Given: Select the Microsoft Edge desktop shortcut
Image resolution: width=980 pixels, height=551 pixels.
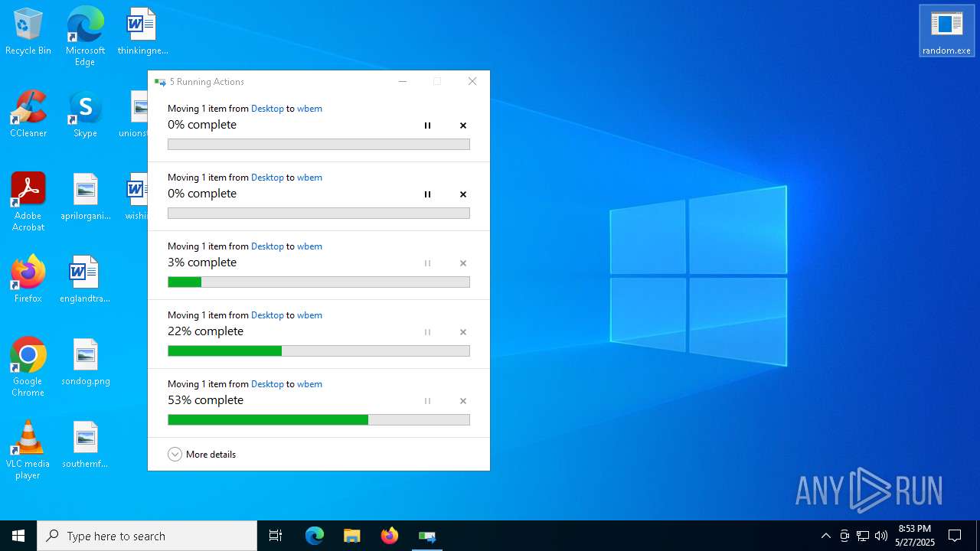Looking at the screenshot, I should (85, 37).
